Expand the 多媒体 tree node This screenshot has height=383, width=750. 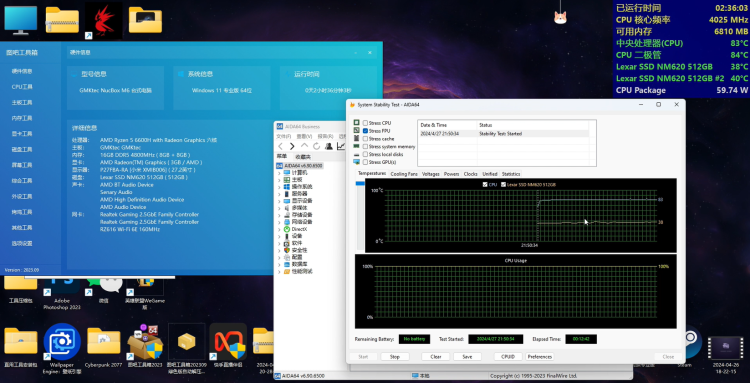click(x=279, y=208)
